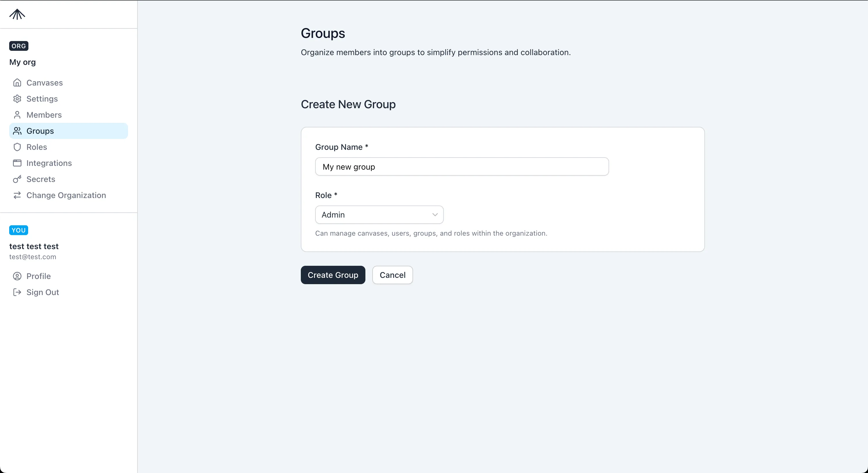
Task: Open Settings via the gear icon
Action: 17,99
